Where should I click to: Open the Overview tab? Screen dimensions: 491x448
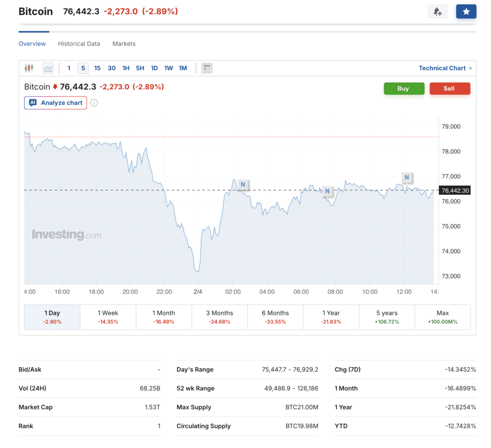pyautogui.click(x=32, y=44)
